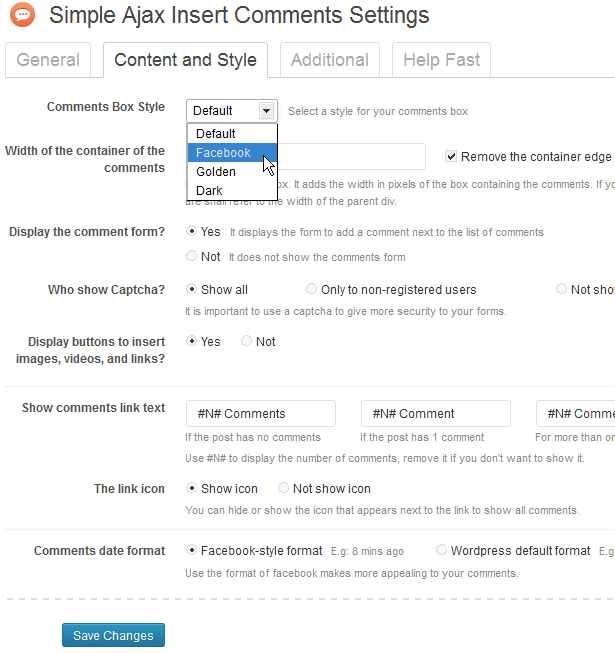Click the container width input field
Screen dimensions: 615x653
352,157
